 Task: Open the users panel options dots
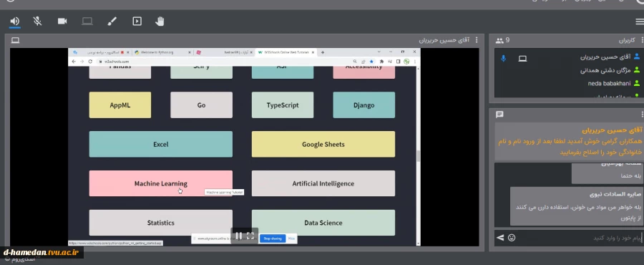643,40
